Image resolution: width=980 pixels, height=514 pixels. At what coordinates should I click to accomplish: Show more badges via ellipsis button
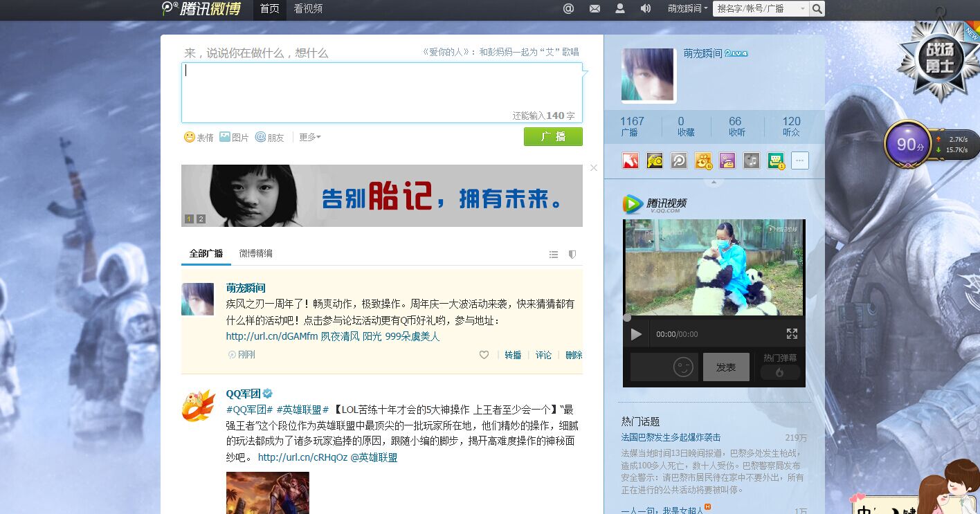click(x=800, y=160)
